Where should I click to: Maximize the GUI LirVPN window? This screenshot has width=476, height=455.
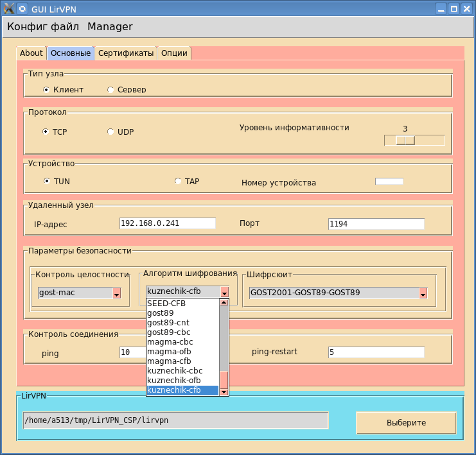click(x=453, y=8)
